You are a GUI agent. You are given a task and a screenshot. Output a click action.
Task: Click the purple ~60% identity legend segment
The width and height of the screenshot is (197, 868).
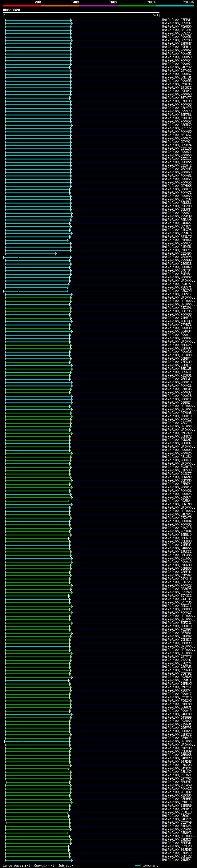coord(98,6)
